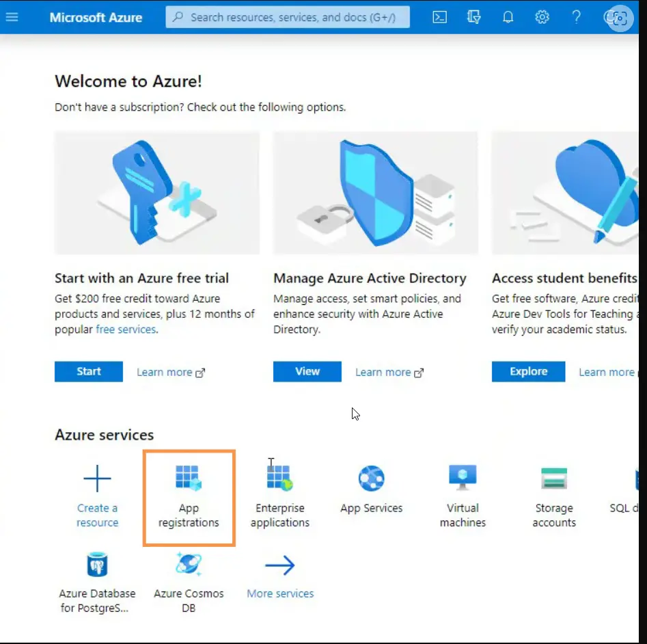Click the Azure Cosmos DB label
Viewport: 647px width, 644px height.
click(x=189, y=601)
